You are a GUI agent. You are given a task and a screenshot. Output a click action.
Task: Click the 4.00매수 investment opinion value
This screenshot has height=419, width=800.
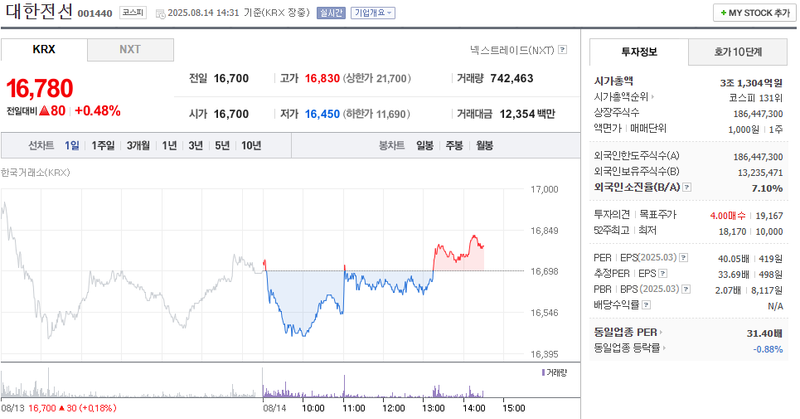click(x=728, y=216)
